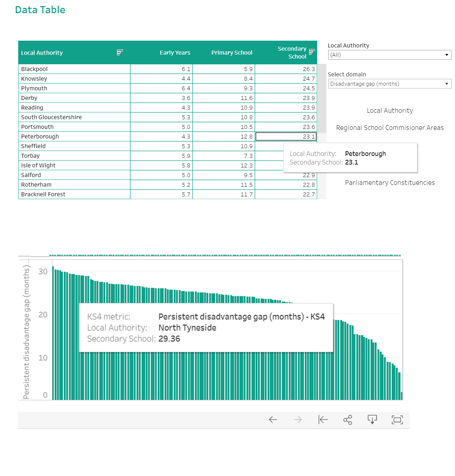Select the Reading row label
The width and height of the screenshot is (455, 476).
(32, 108)
